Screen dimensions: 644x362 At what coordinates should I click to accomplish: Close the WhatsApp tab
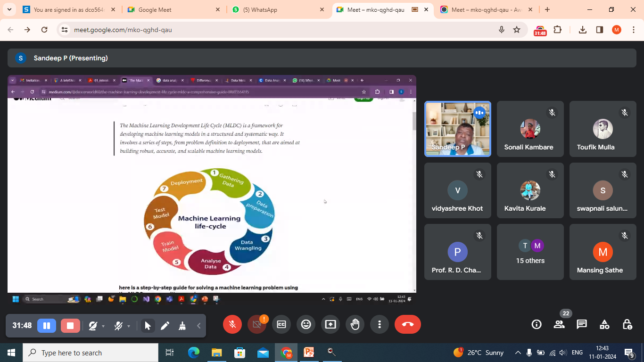pos(322,9)
